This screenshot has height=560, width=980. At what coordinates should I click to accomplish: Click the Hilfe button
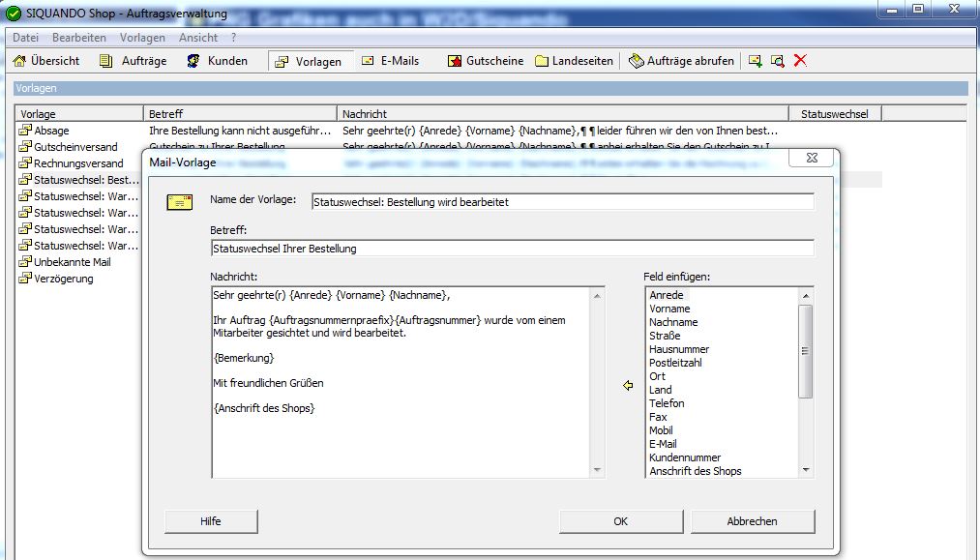point(211,521)
